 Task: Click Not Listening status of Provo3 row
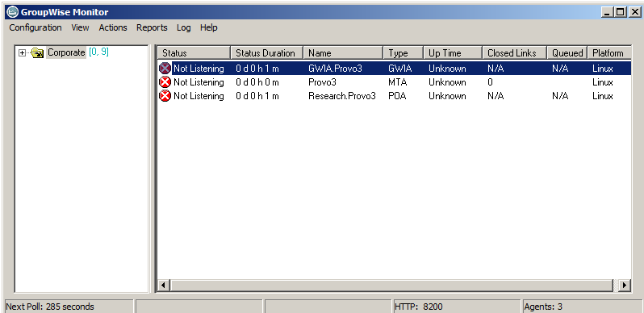[199, 82]
